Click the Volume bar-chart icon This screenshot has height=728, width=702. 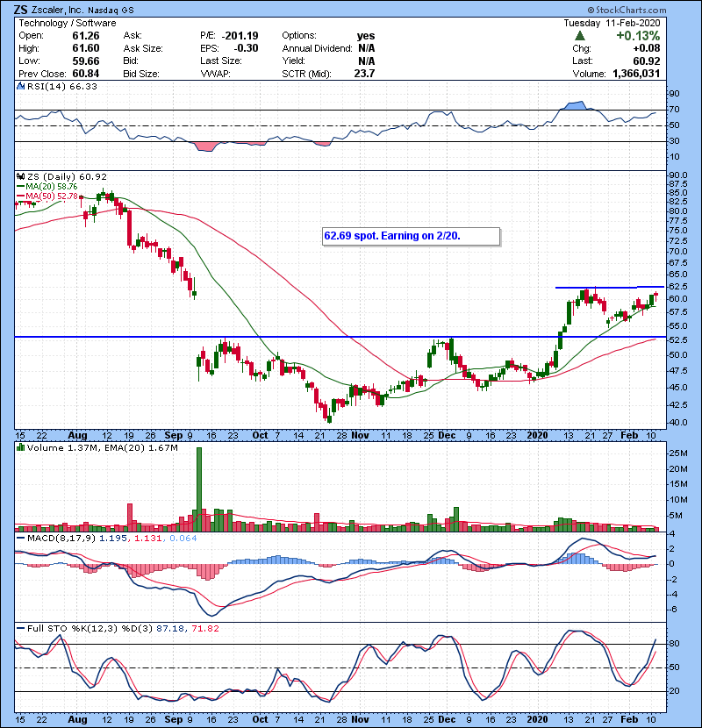pyautogui.click(x=20, y=447)
